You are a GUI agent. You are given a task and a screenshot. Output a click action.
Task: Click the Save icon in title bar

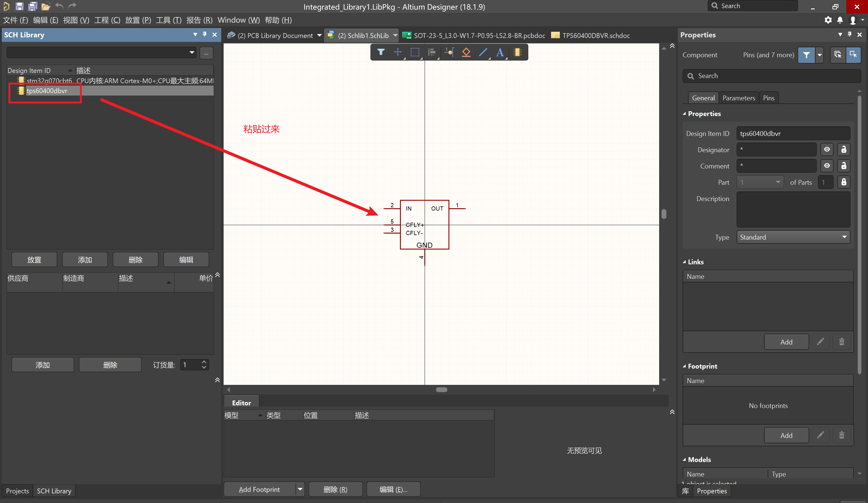(x=19, y=6)
